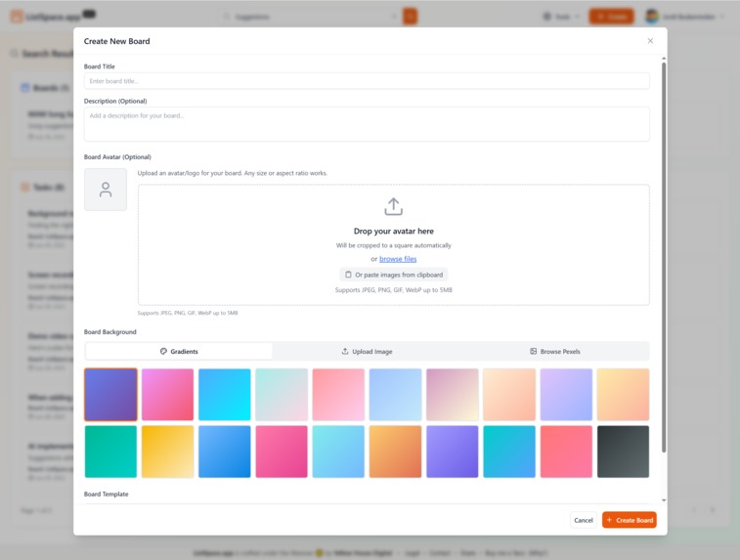This screenshot has width=740, height=560.
Task: Select the bright blue-cyan gradient swatch, top row
Action: tap(225, 395)
